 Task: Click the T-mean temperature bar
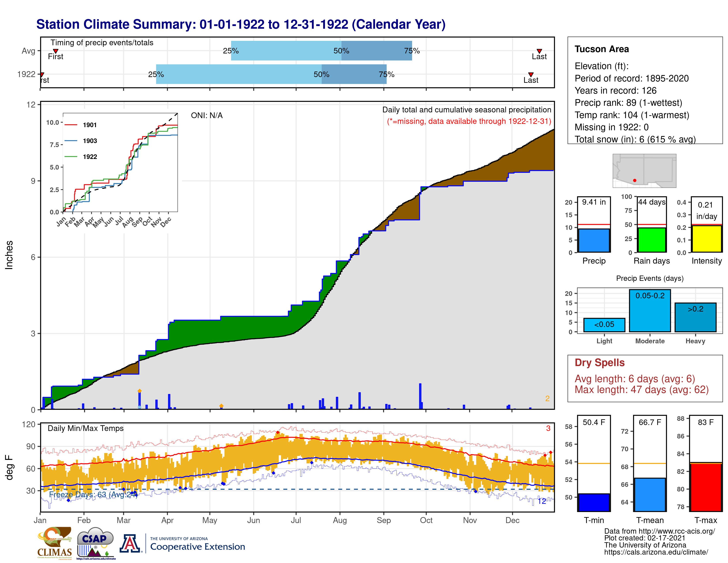[x=650, y=495]
